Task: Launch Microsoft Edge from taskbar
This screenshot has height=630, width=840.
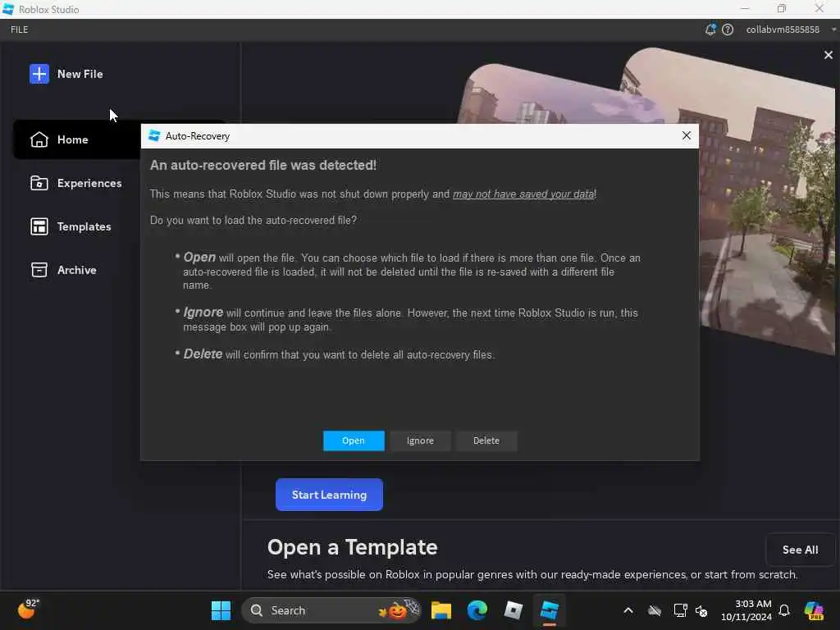Action: [477, 610]
